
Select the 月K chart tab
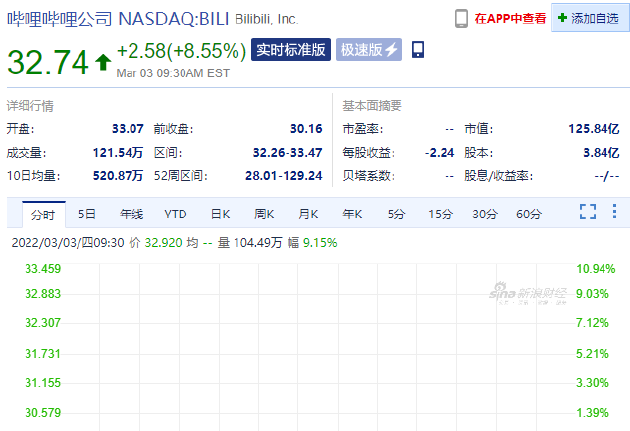[x=308, y=214]
